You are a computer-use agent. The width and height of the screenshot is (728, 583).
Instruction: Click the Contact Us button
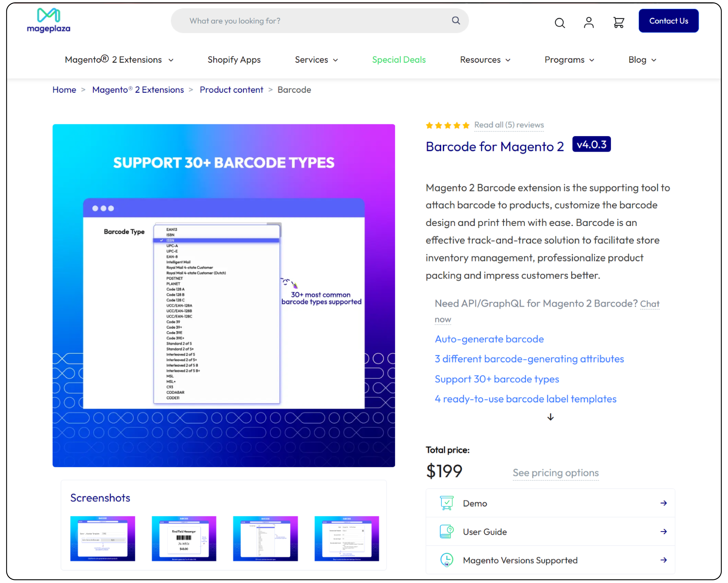click(x=669, y=21)
